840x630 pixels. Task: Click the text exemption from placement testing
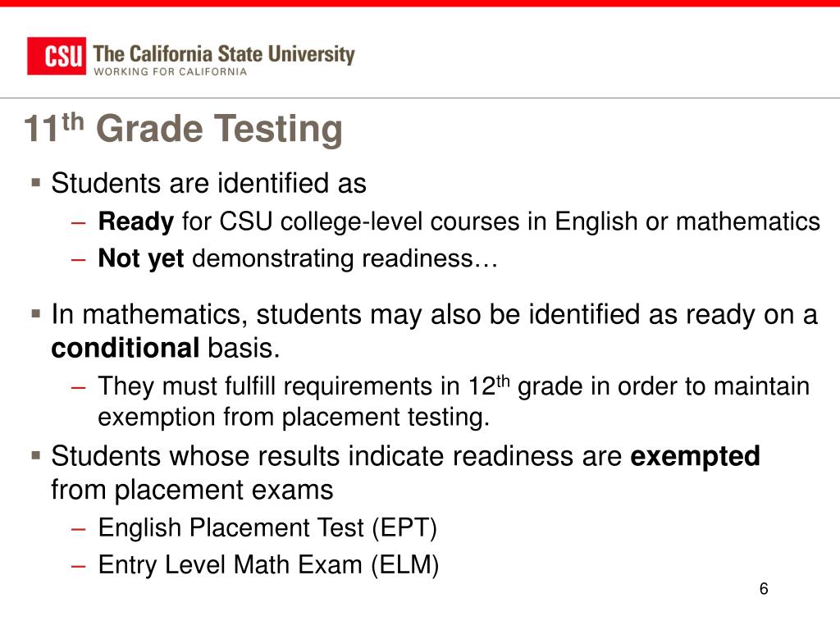pos(294,417)
